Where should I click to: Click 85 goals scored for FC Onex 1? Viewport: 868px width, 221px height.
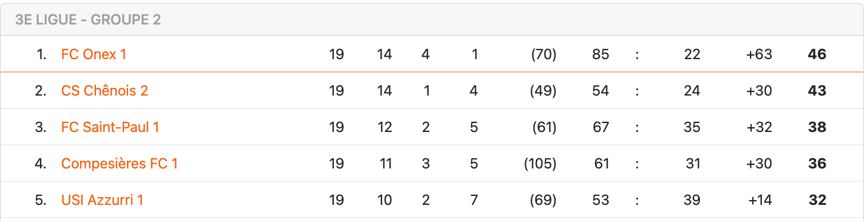pos(601,54)
